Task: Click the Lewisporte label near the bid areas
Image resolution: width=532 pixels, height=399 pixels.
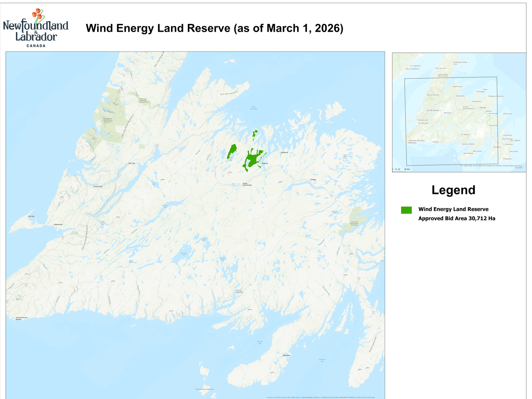Action: point(284,152)
